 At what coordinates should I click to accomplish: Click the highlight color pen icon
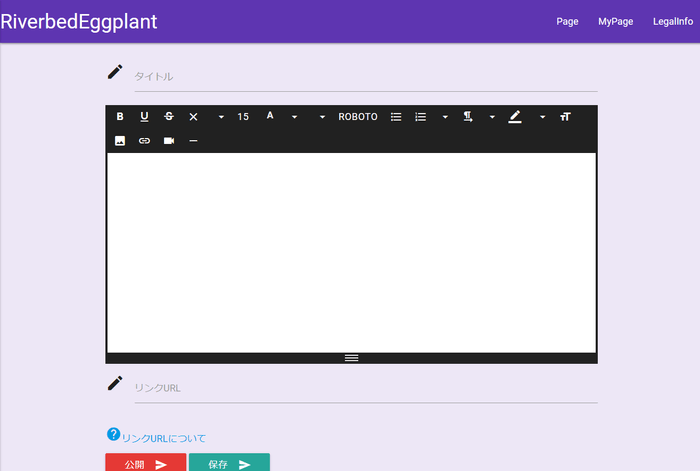tap(515, 117)
